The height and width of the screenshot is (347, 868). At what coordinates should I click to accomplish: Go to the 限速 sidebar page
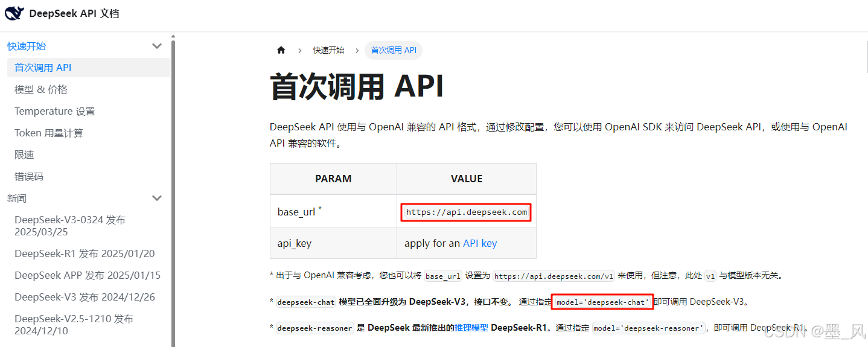click(x=24, y=154)
